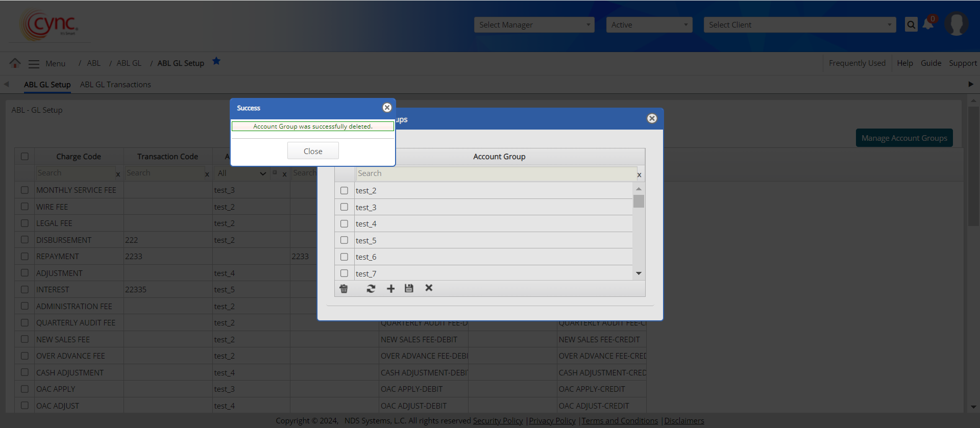Click the home icon in breadcrumb
Image resolution: width=980 pixels, height=428 pixels.
tap(15, 63)
